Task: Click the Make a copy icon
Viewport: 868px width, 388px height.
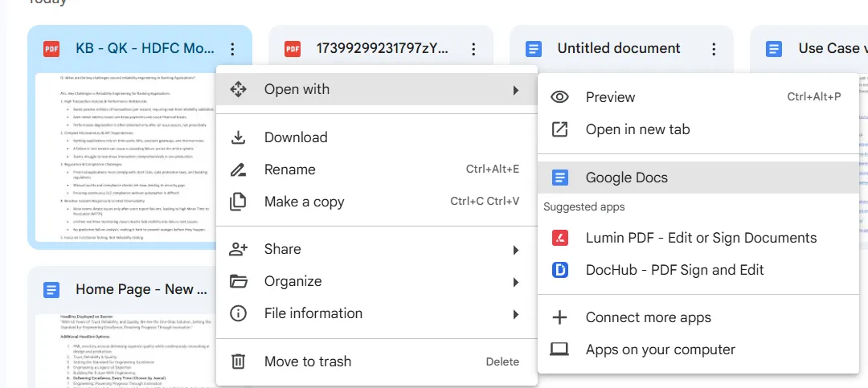Action: pyautogui.click(x=238, y=202)
